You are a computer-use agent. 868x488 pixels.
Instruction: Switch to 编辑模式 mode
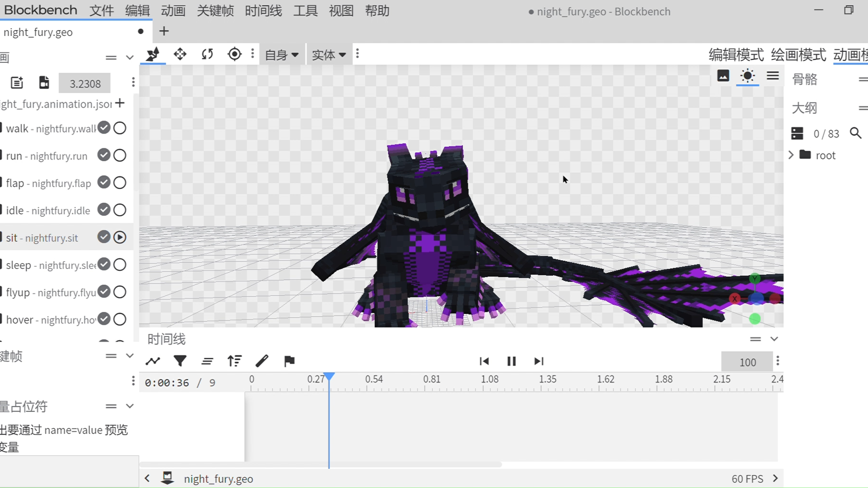(736, 55)
